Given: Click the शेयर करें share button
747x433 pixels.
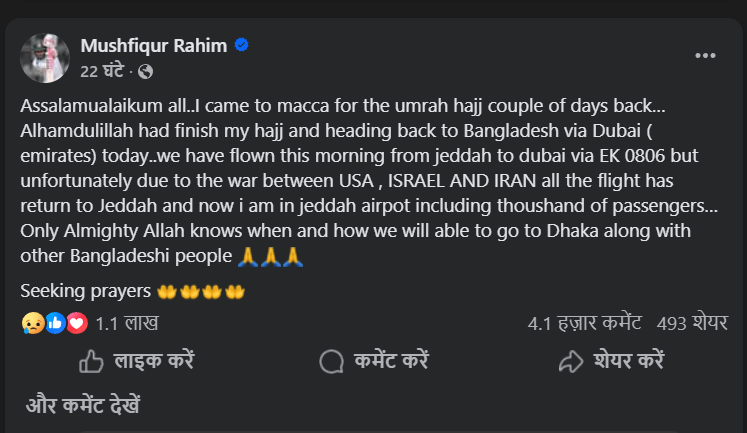Looking at the screenshot, I should tap(611, 361).
